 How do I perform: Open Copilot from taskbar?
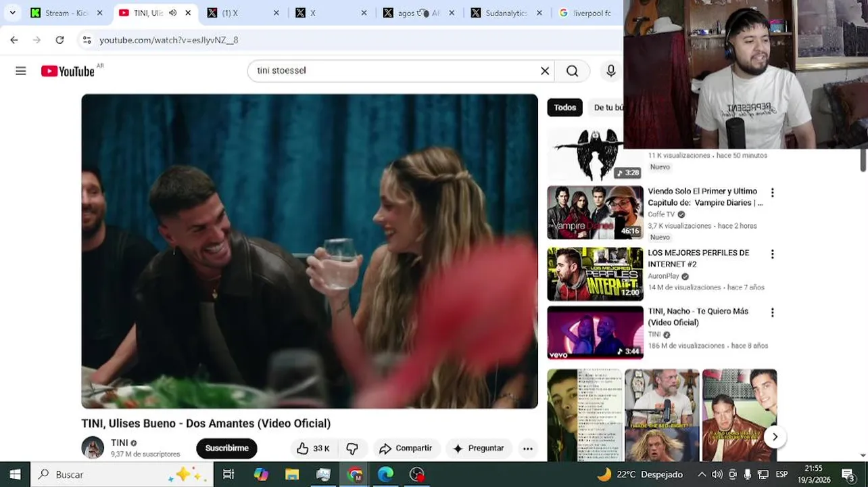point(260,474)
